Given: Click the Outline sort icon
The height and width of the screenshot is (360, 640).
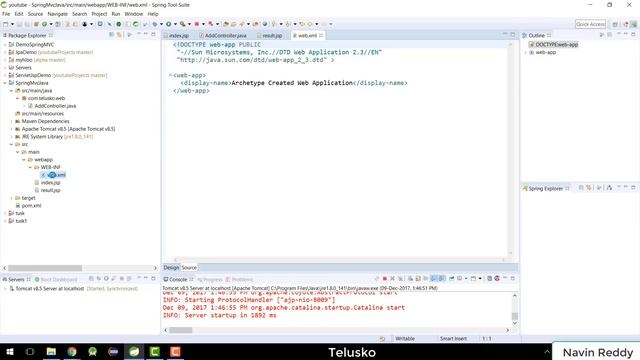Looking at the screenshot, I should point(602,35).
